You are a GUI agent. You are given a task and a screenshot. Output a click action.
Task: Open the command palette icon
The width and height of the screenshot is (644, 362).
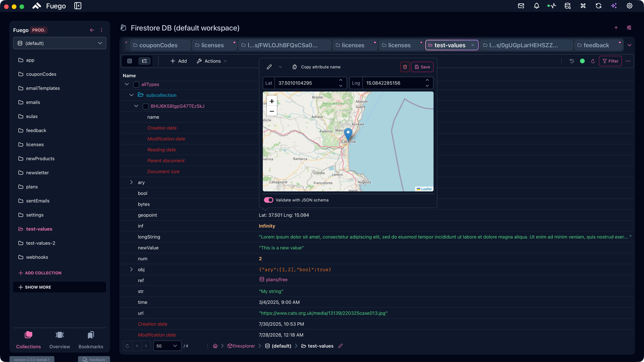pos(583,6)
